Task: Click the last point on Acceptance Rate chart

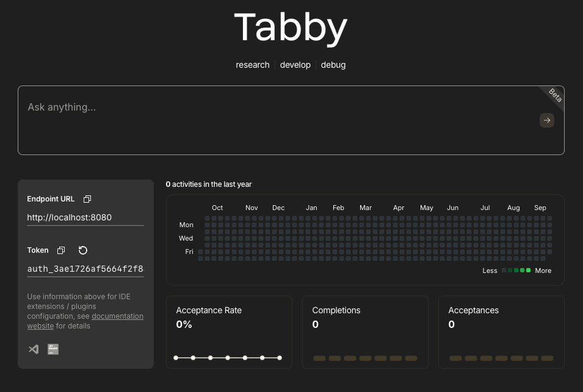Action: point(280,358)
